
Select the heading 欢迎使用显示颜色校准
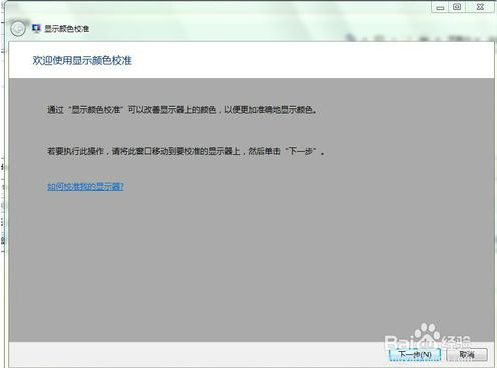pos(82,60)
